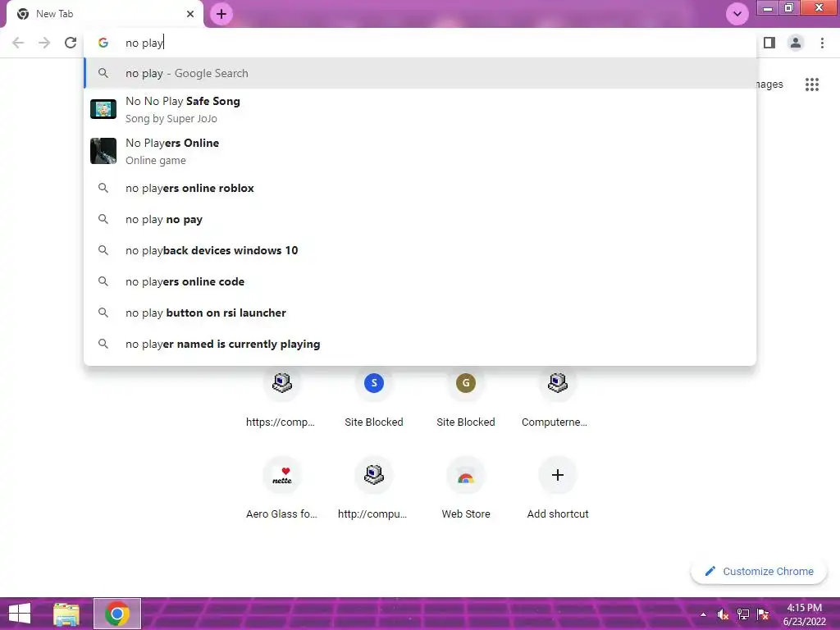The height and width of the screenshot is (630, 840).
Task: Go back using the back arrow
Action: tap(18, 43)
